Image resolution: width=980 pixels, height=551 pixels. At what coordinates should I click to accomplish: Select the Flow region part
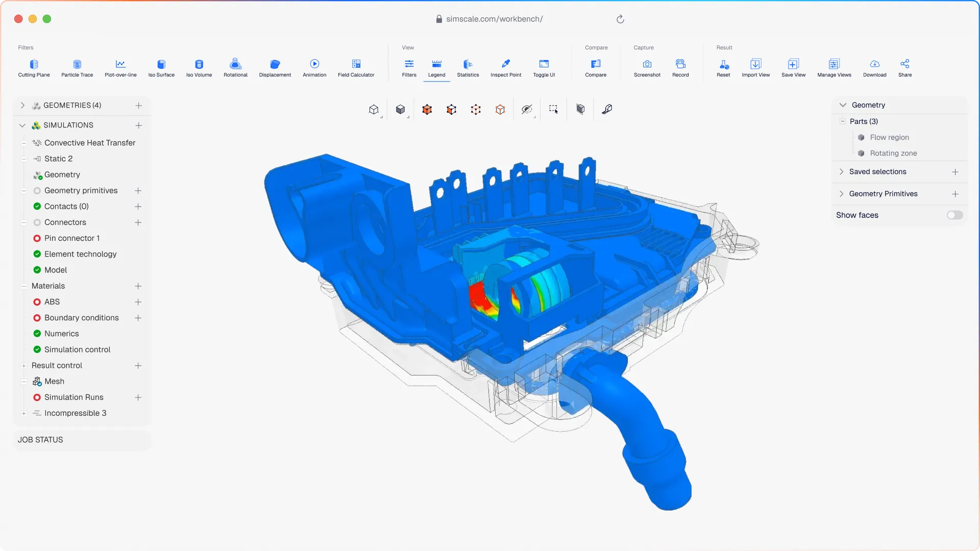coord(889,137)
